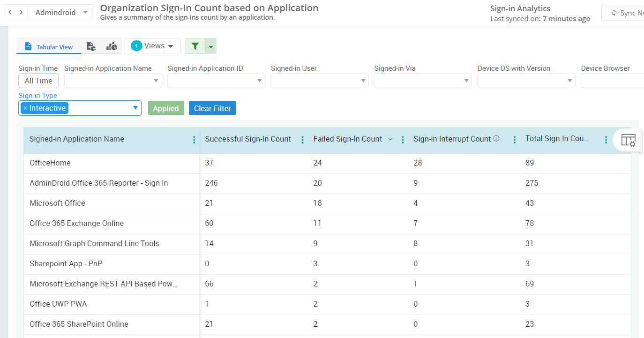This screenshot has width=644, height=338.
Task: Expand the Admindroid dropdown
Action: click(84, 12)
